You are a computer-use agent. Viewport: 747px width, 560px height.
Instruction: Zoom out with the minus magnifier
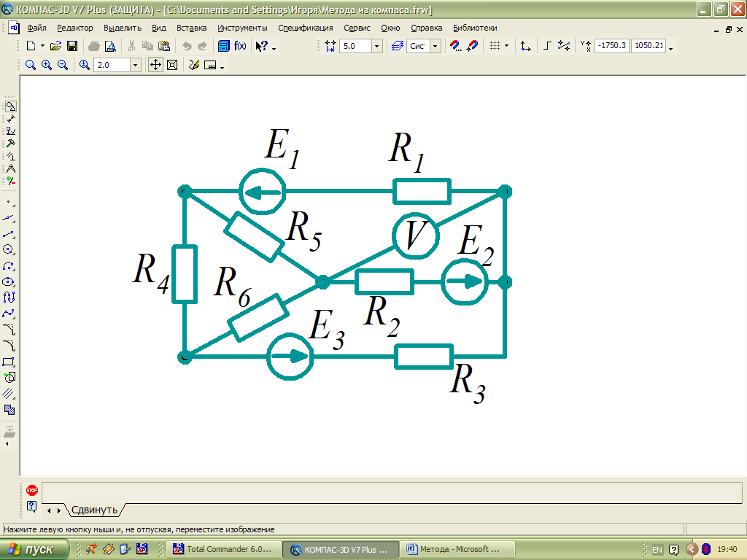[x=63, y=65]
